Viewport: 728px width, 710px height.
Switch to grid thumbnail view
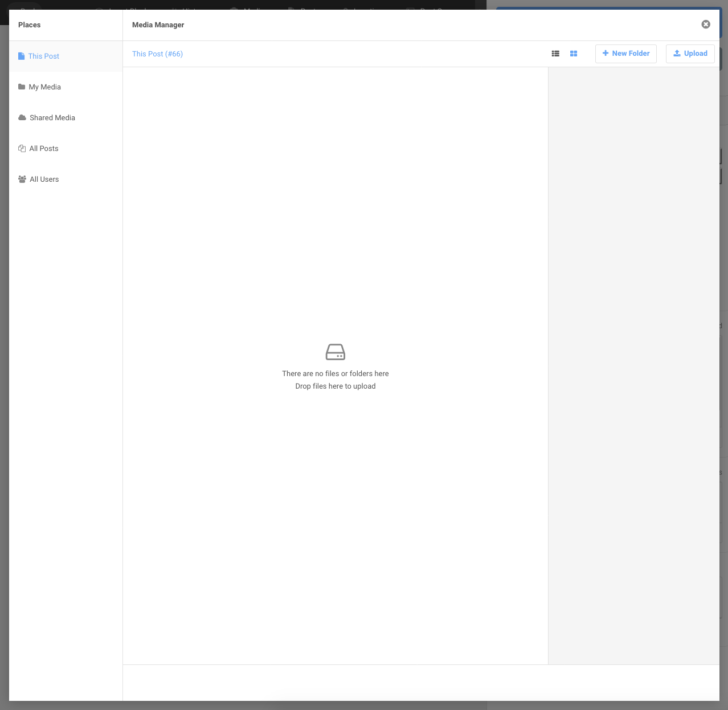tap(574, 54)
